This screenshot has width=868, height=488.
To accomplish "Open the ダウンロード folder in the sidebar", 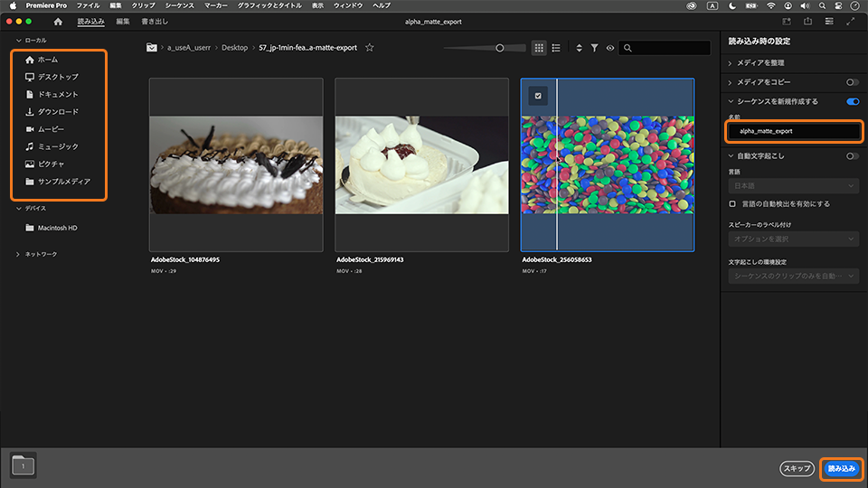I will [x=58, y=112].
